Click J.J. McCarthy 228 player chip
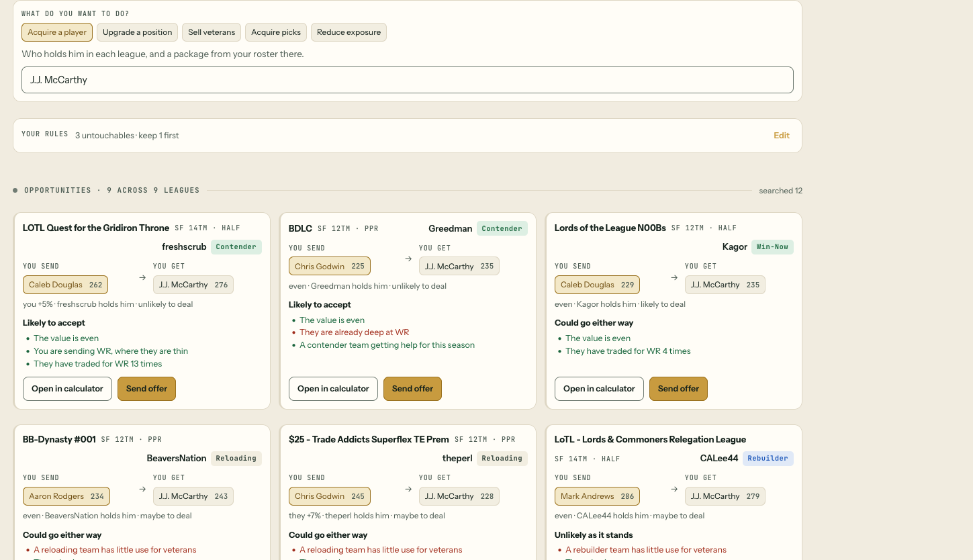Viewport: 973px width, 560px height. pos(459,496)
